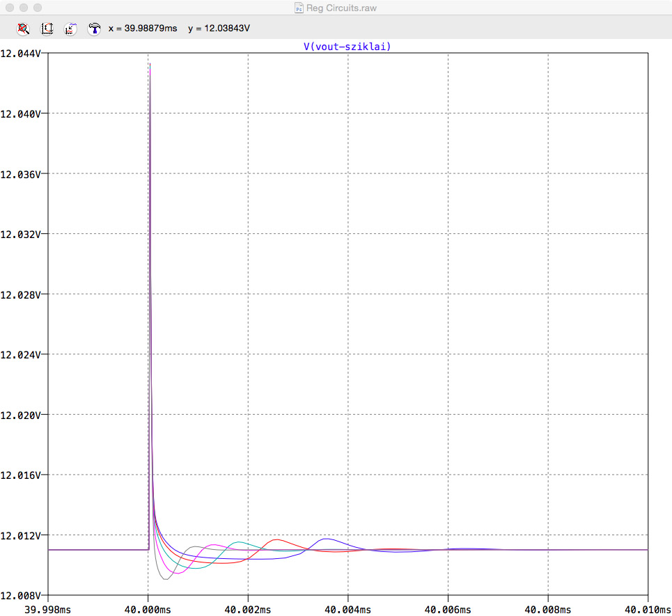
Task: Click the 40.004ms time axis label
Action: pyautogui.click(x=347, y=610)
